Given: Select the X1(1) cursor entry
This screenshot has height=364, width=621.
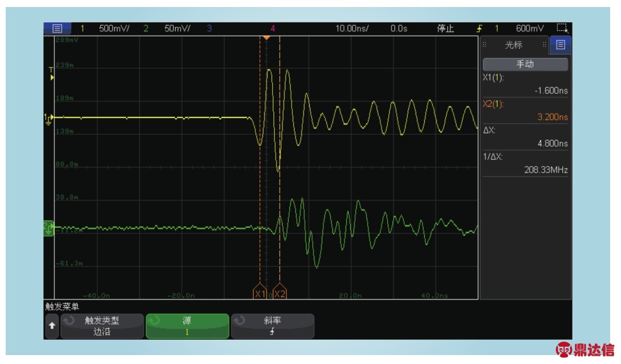Looking at the screenshot, I should pos(493,77).
